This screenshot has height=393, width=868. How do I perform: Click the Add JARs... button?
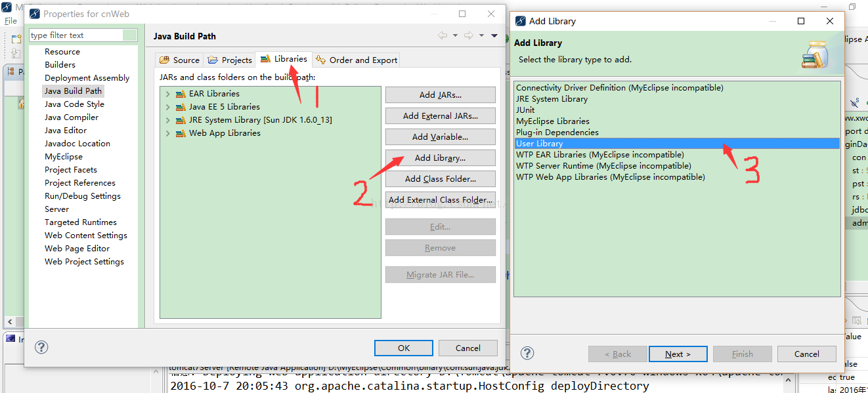(x=440, y=95)
